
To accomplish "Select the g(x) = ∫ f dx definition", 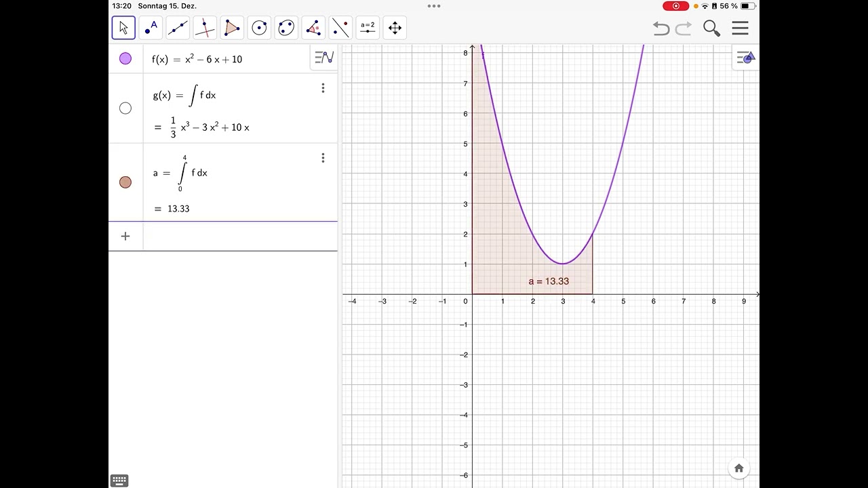I will coord(184,96).
